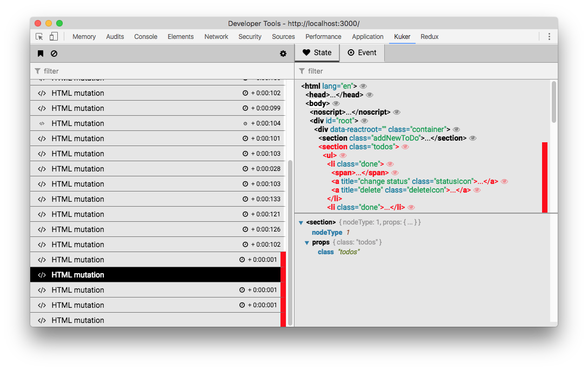Click the li class="done" collapsed node
This screenshot has width=588, height=370.
366,207
